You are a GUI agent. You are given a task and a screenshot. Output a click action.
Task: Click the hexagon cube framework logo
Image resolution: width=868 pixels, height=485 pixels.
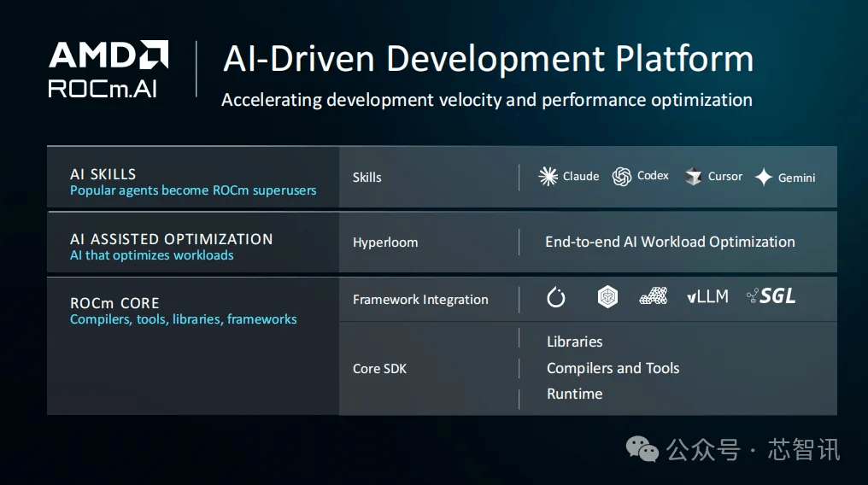point(607,297)
